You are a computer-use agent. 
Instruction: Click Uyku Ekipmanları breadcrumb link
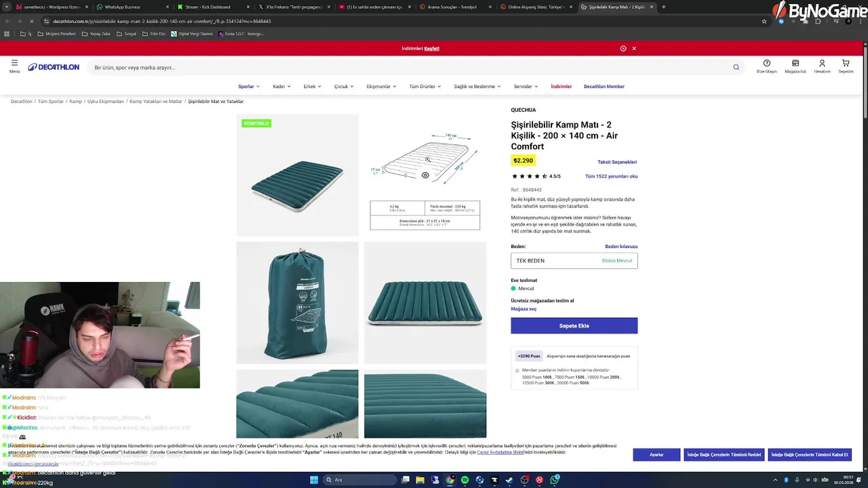(106, 102)
